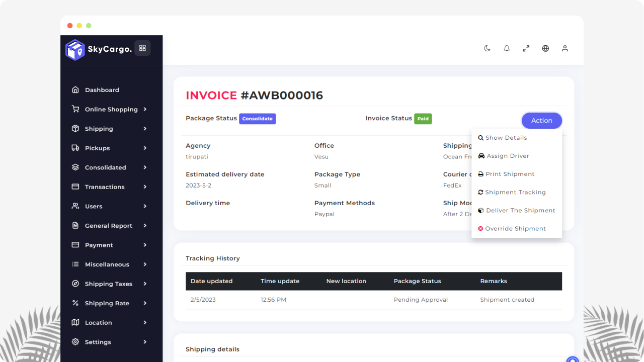Select Assign Driver from the menu

tap(508, 156)
